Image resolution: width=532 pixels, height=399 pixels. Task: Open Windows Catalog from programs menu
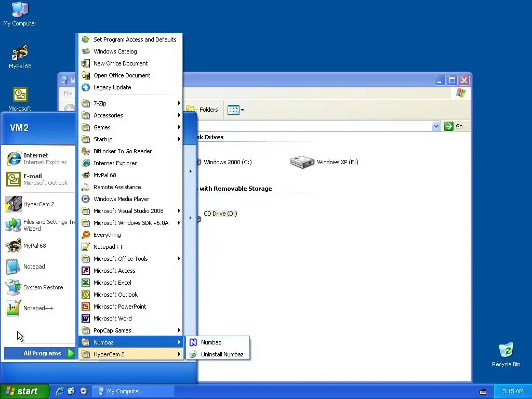(130, 51)
